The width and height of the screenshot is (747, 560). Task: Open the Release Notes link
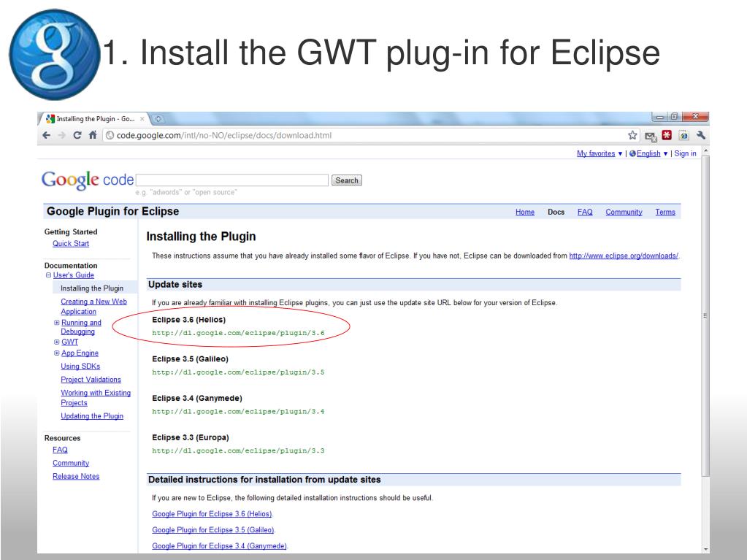76,476
